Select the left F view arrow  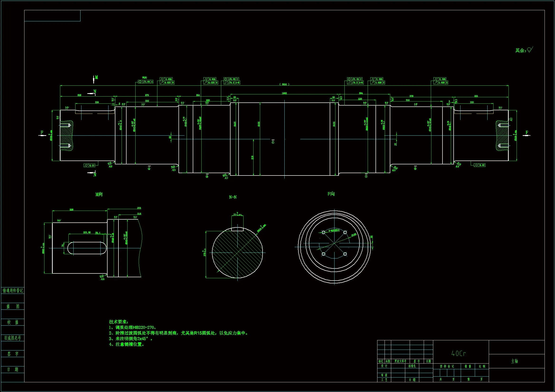(42, 135)
